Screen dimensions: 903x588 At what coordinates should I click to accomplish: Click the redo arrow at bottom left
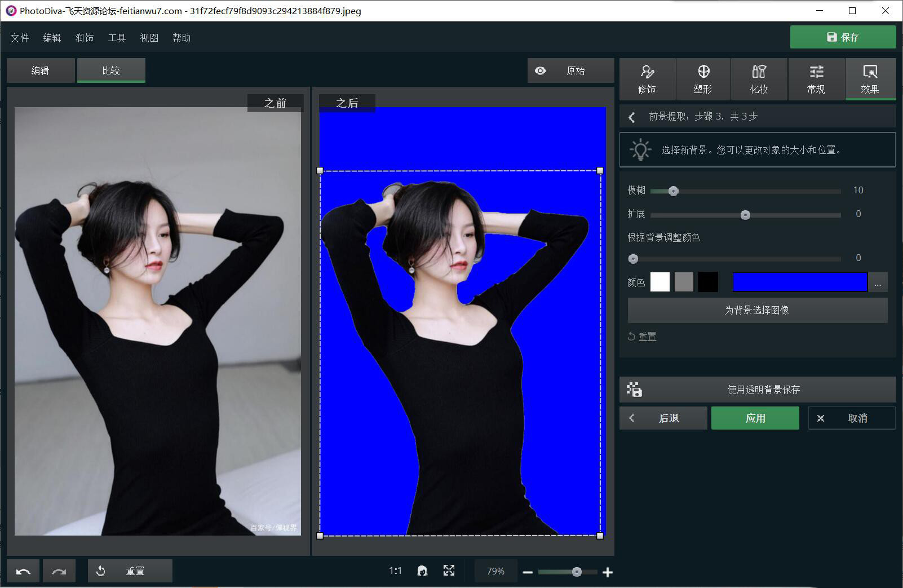[59, 571]
